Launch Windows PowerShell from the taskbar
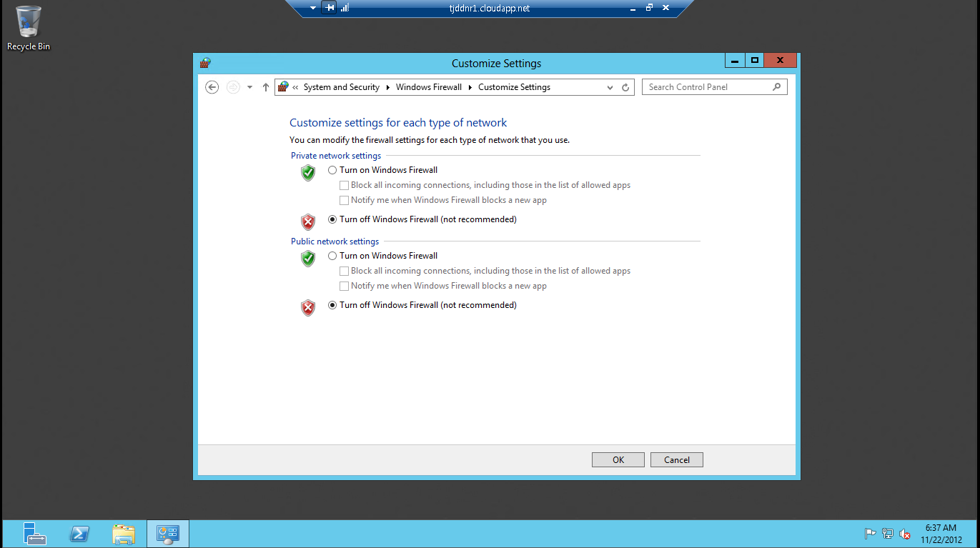Viewport: 980px width, 548px height. [79, 534]
